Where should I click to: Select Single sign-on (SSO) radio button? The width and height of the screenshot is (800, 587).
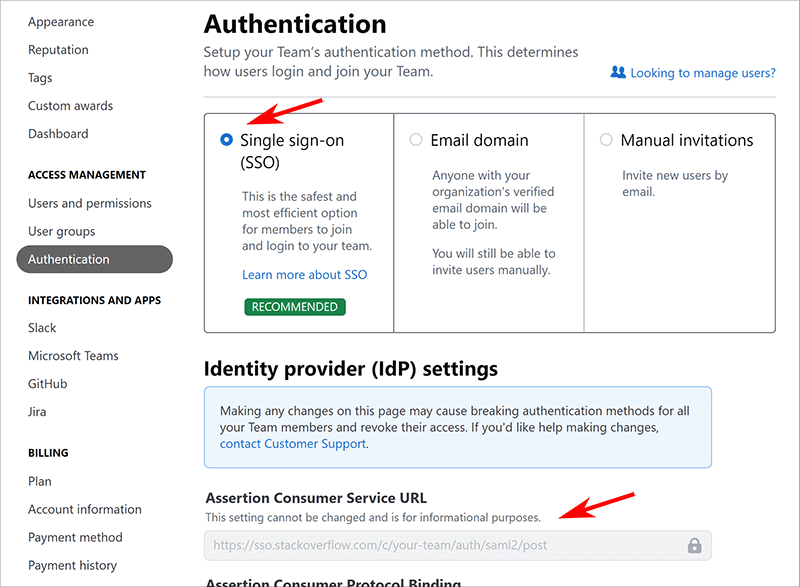[226, 140]
